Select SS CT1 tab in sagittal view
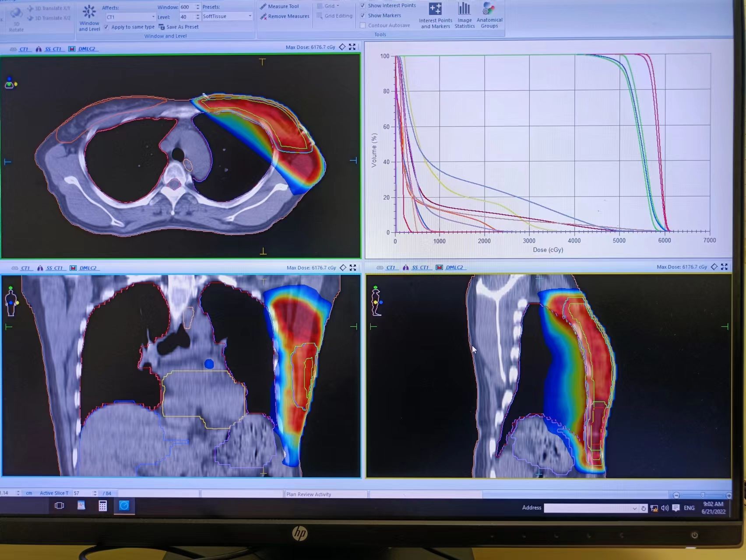 coord(420,267)
